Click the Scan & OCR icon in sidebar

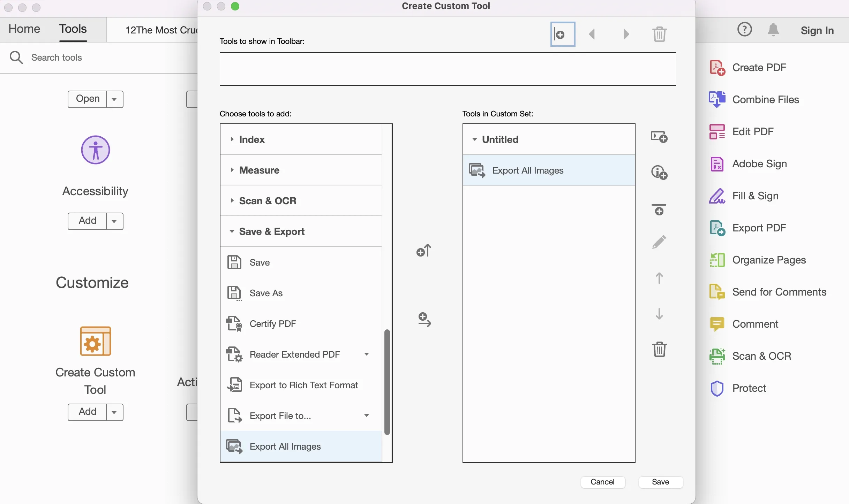[716, 356]
